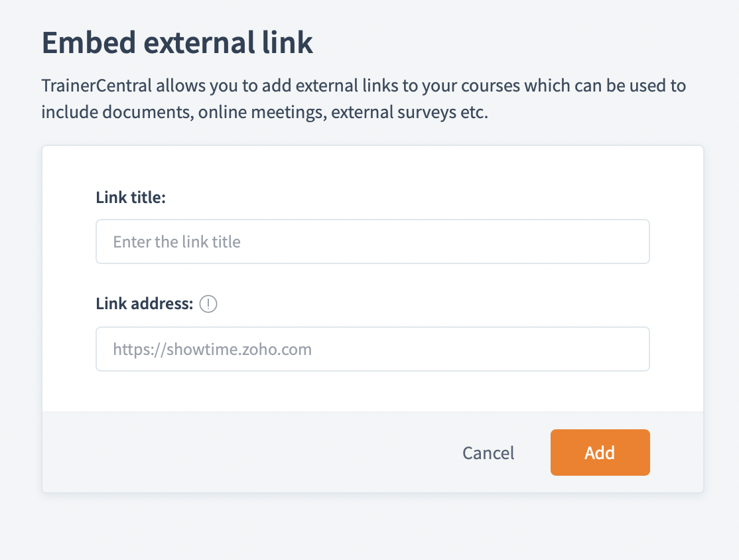Click the "Link title:" label
This screenshot has height=560, width=739.
[131, 197]
